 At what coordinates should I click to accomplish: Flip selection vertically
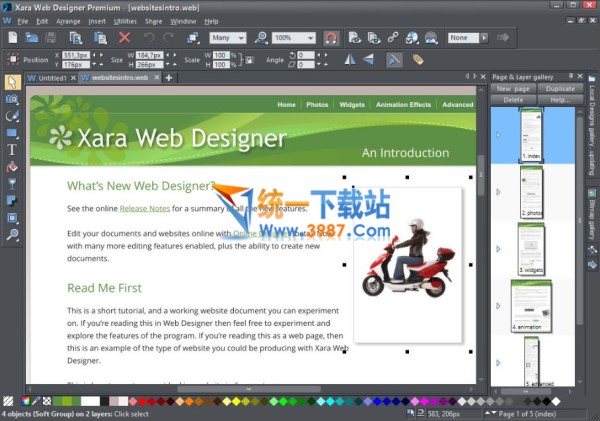point(368,60)
